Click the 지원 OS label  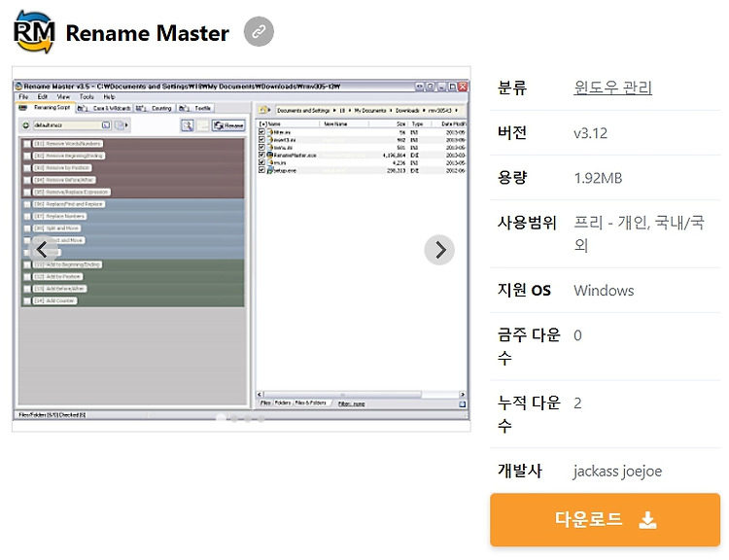(524, 291)
